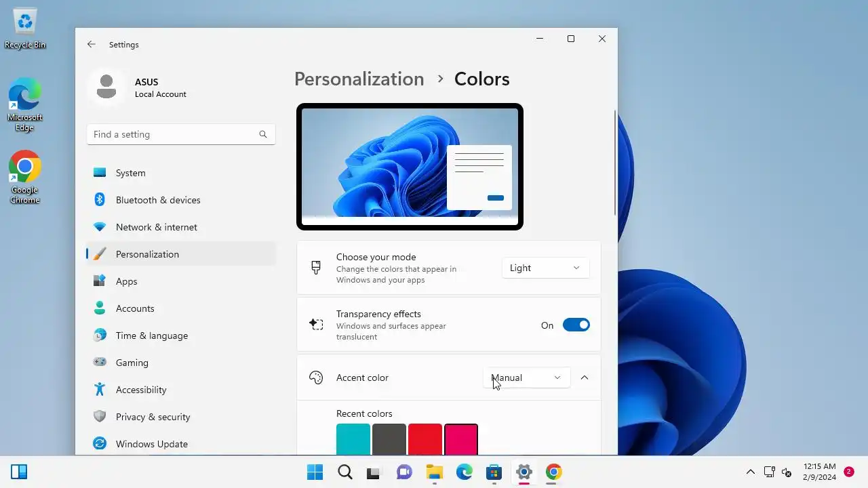Select Personalization in the sidebar
Viewport: 868px width, 488px height.
coord(181,254)
